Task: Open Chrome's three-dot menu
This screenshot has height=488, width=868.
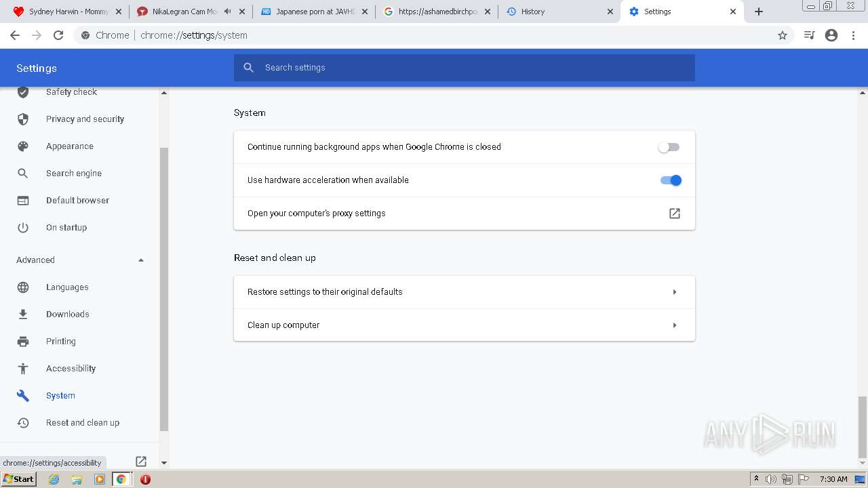Action: [x=854, y=35]
